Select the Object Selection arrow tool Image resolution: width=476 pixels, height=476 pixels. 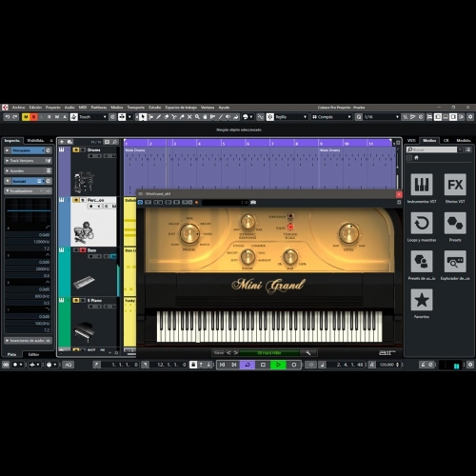coord(143,117)
